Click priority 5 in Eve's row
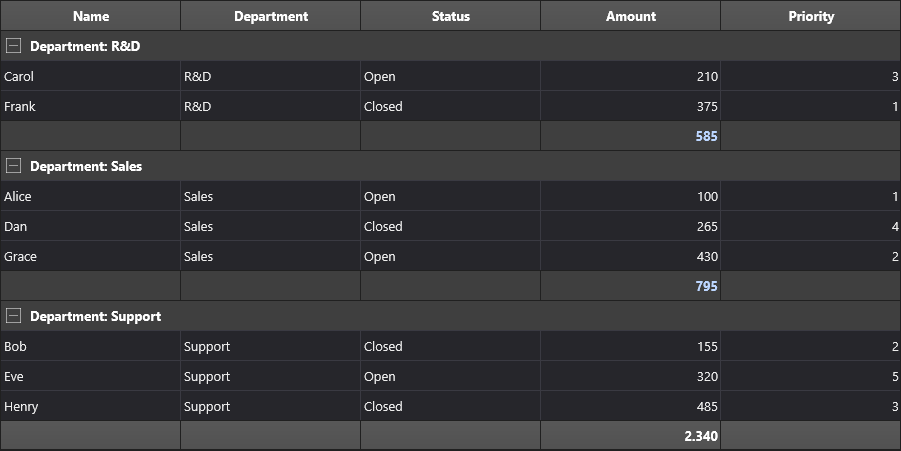Screen dimensions: 901x451 click(811, 376)
